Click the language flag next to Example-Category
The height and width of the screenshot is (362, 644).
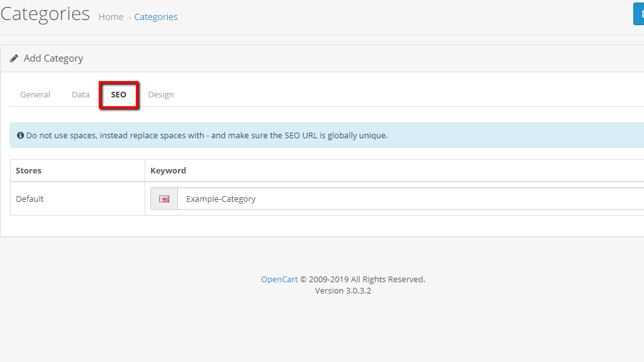pyautogui.click(x=164, y=199)
